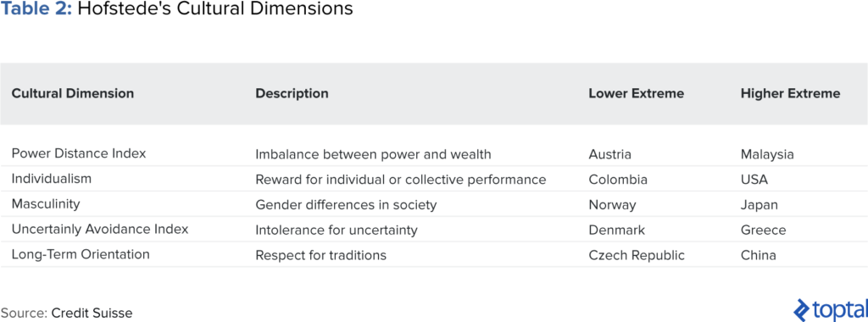Select the Malaysia cell

pos(766,154)
